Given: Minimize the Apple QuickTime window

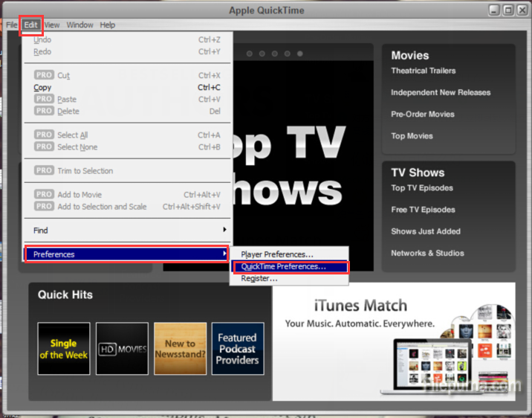Looking at the screenshot, I should point(495,10).
